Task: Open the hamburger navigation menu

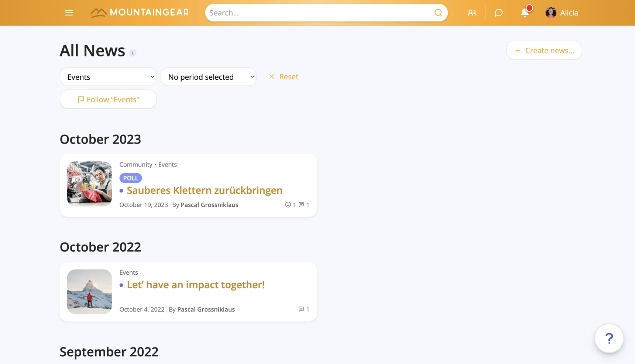Action: pos(69,13)
